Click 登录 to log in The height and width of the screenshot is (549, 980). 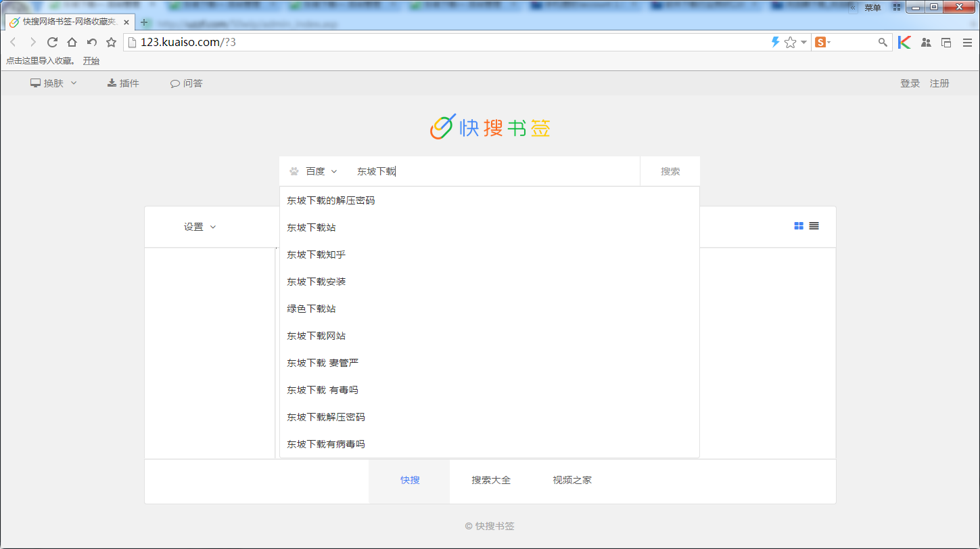click(x=910, y=83)
